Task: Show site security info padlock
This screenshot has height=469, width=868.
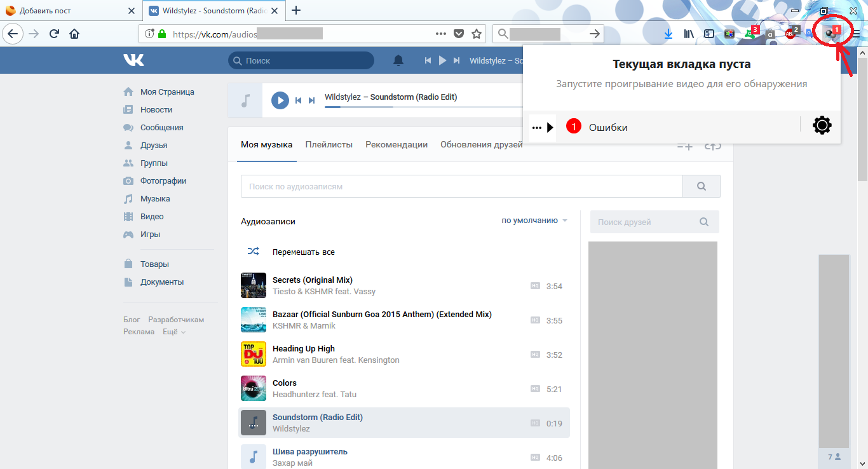Action: click(162, 34)
